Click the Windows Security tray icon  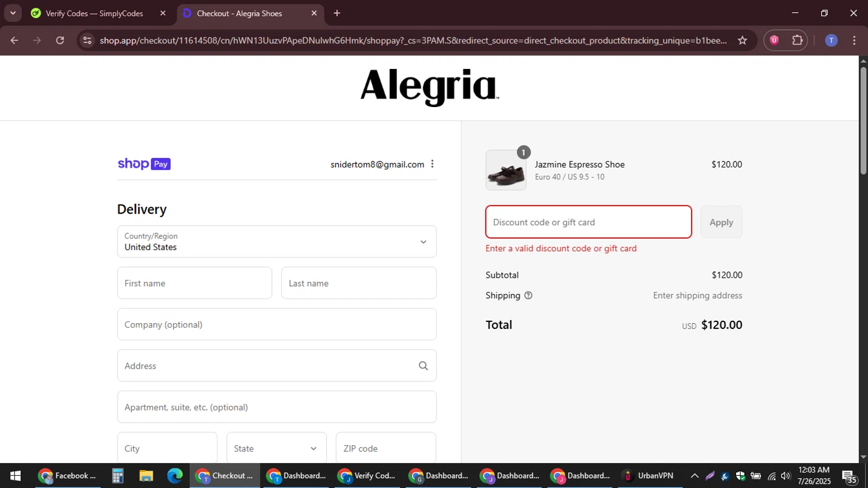point(741,476)
